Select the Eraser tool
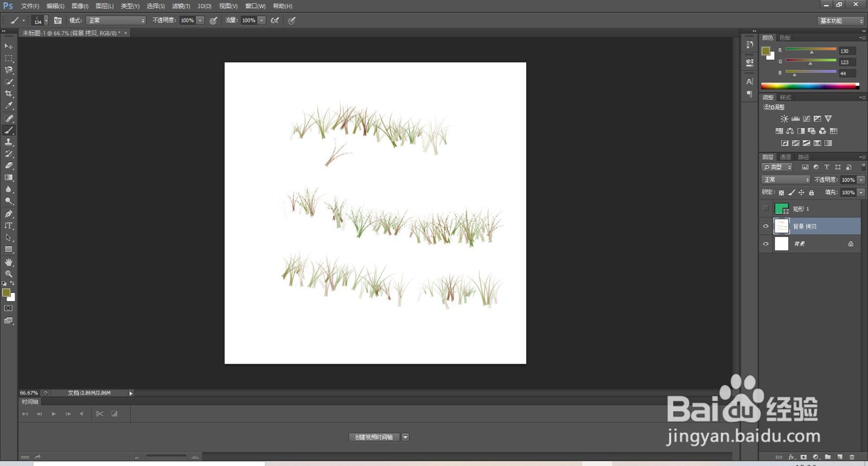 [x=9, y=166]
